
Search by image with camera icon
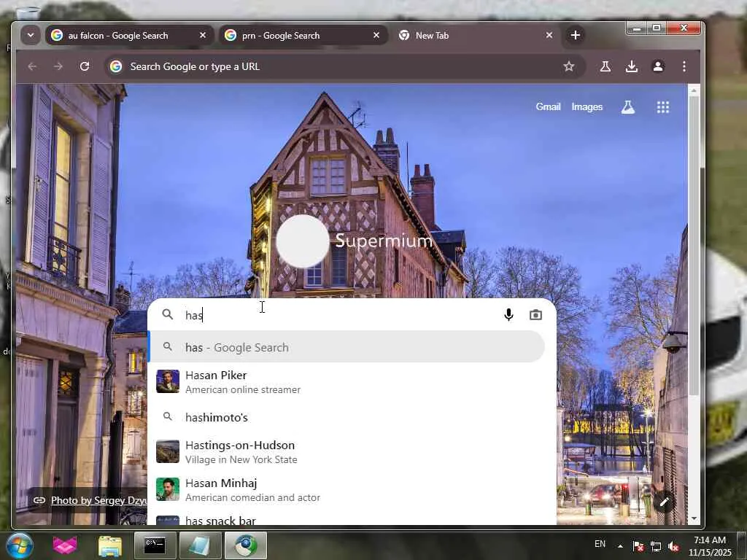click(x=535, y=315)
